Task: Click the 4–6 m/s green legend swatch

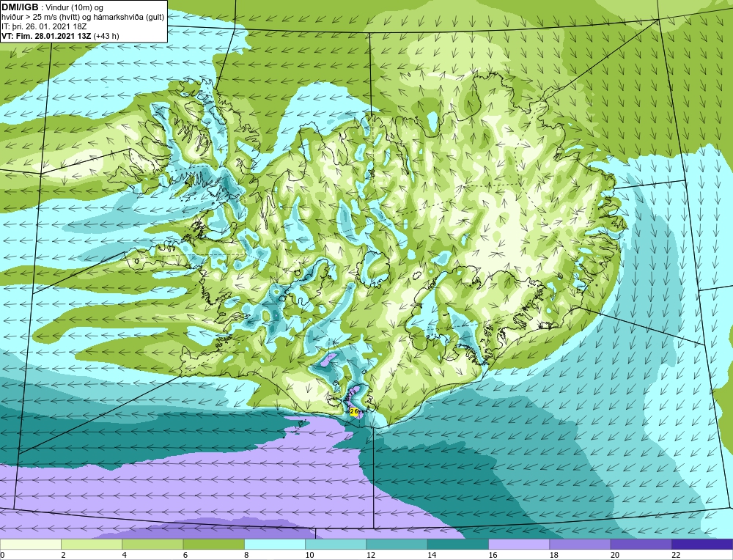Action: tap(152, 545)
